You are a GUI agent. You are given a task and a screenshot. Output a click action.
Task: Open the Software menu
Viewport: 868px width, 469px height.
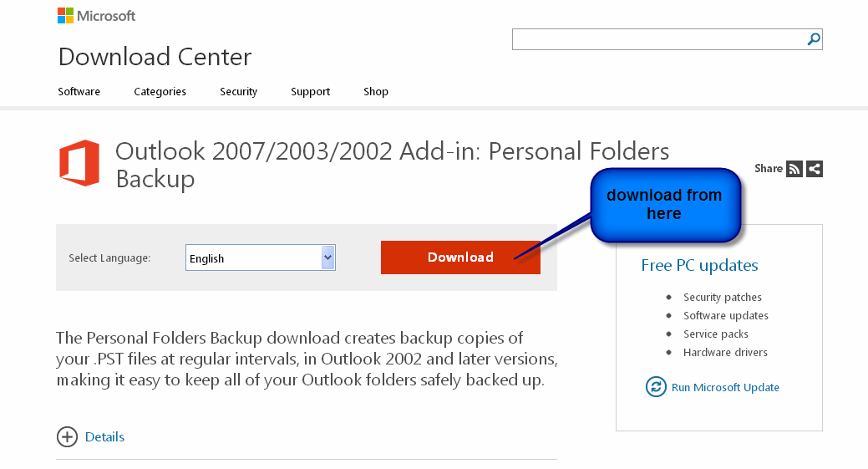point(79,91)
